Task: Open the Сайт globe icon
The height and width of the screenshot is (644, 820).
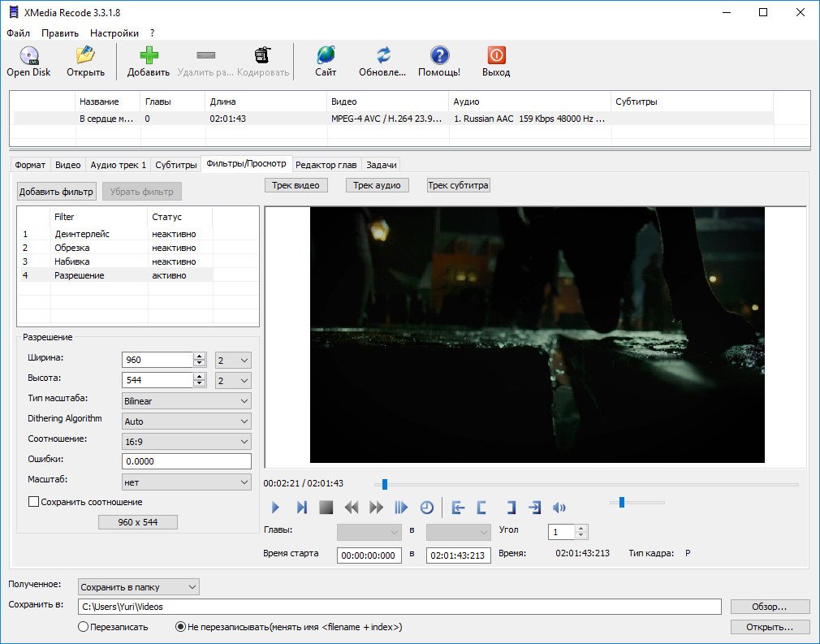Action: point(326,56)
